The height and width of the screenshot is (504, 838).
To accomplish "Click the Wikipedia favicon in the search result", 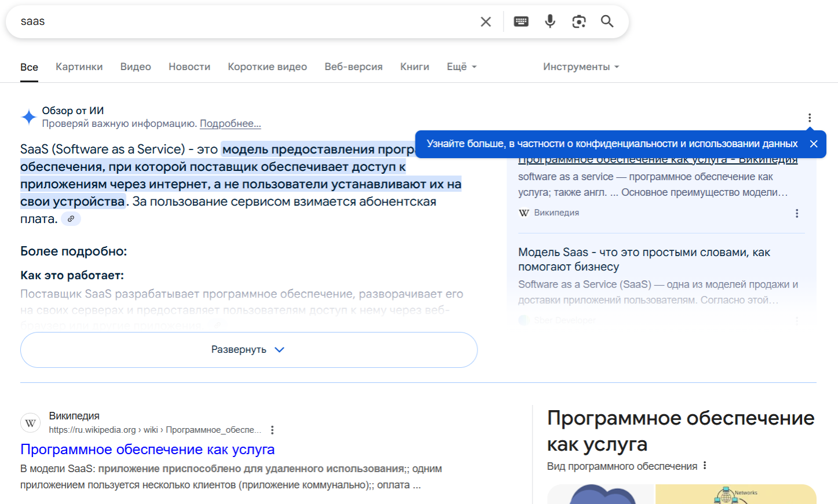I will [31, 423].
